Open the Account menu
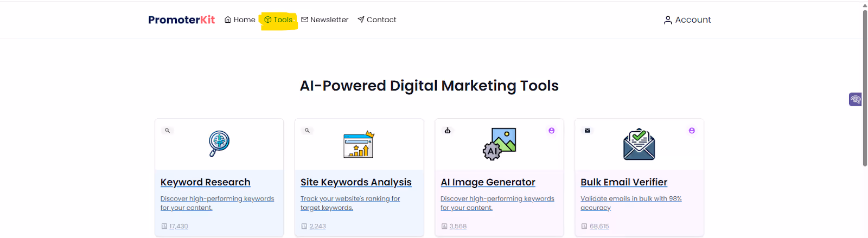The height and width of the screenshot is (238, 868). coord(687,20)
